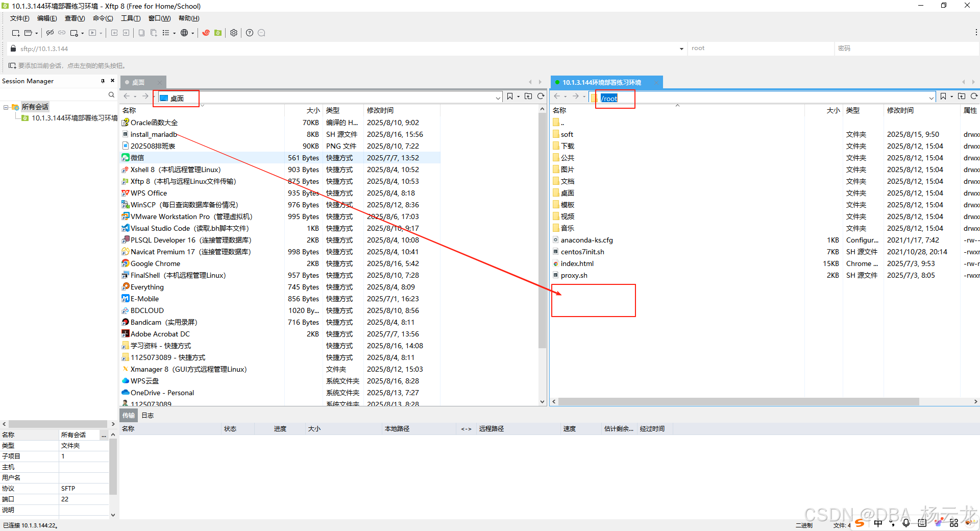Click the New Session toolbar icon

[15, 33]
